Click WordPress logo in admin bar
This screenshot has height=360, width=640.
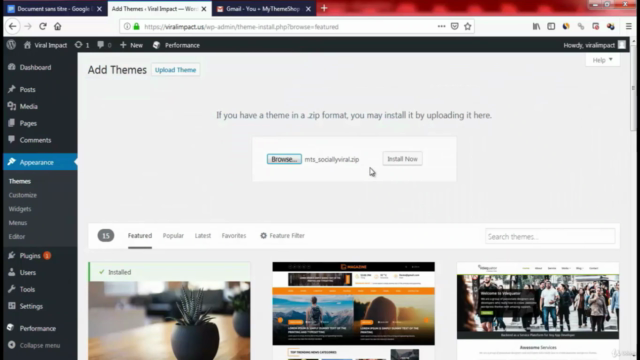click(x=11, y=45)
